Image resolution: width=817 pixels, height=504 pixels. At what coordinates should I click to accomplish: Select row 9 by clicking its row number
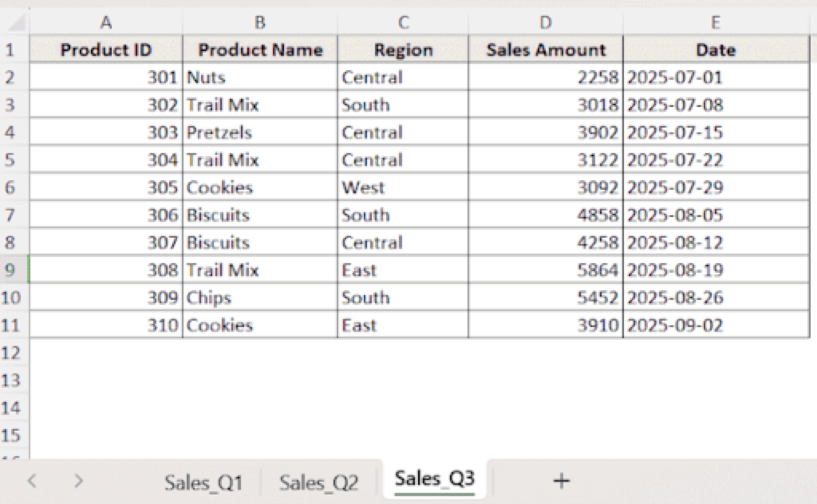click(x=14, y=270)
